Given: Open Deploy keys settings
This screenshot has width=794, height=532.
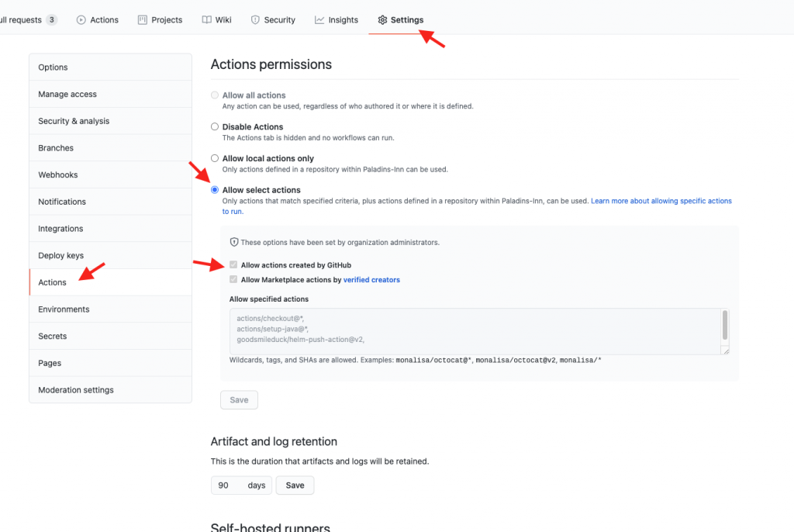Looking at the screenshot, I should tap(110, 255).
